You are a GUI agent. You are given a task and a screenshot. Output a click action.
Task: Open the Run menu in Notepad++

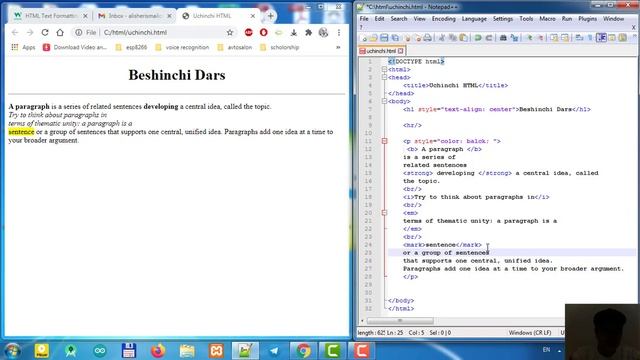point(567,19)
